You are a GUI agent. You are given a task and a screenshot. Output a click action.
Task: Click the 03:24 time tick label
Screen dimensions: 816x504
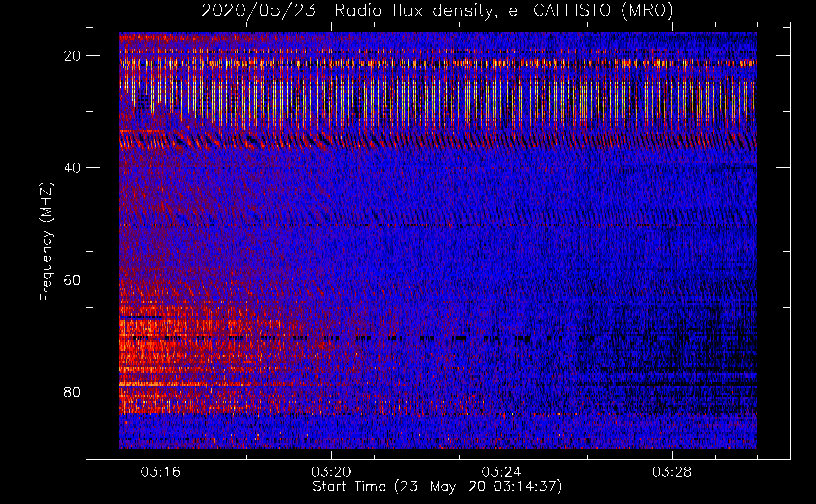502,472
